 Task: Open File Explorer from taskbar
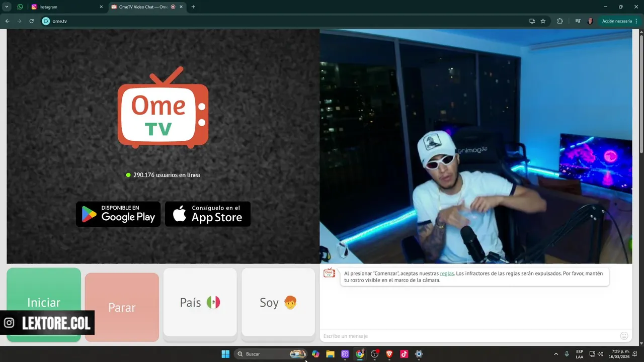coord(330,354)
